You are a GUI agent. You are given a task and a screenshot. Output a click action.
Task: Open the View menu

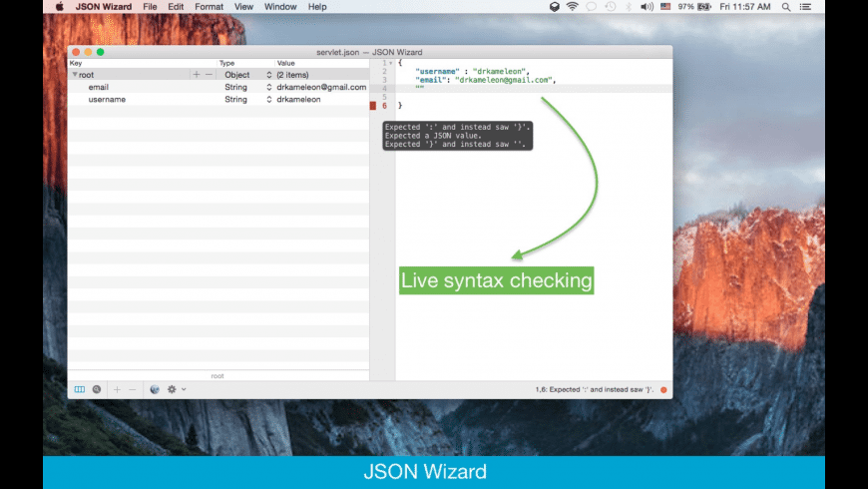pos(243,7)
